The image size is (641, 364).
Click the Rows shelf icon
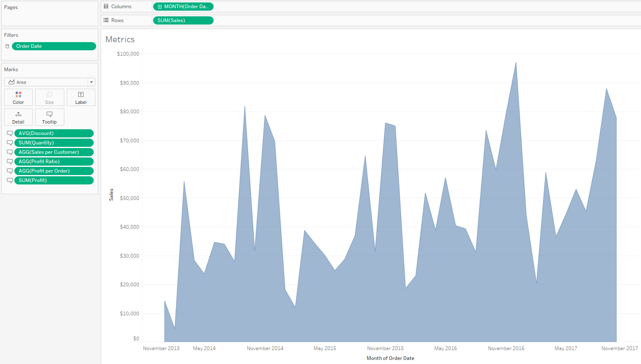106,20
